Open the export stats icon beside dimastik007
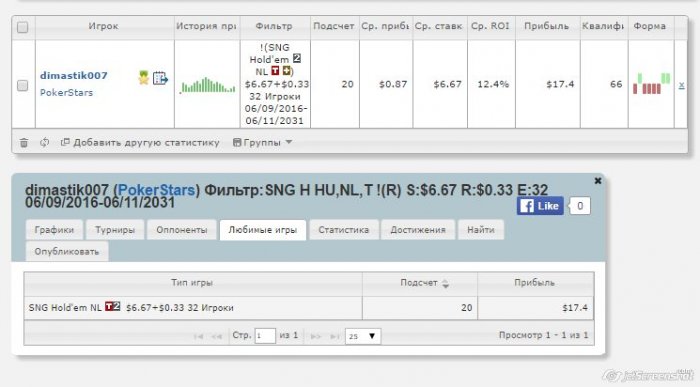Image resolution: width=700 pixels, height=387 pixels. click(160, 78)
